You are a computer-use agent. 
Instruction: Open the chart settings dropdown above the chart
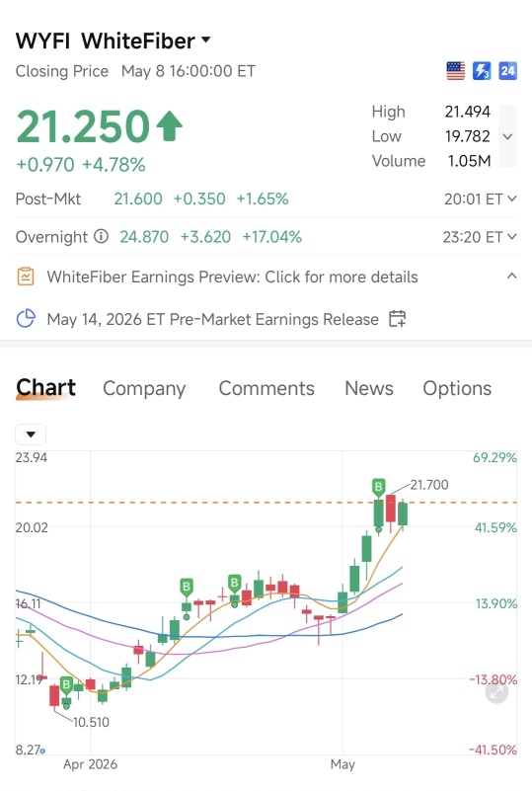tap(31, 435)
